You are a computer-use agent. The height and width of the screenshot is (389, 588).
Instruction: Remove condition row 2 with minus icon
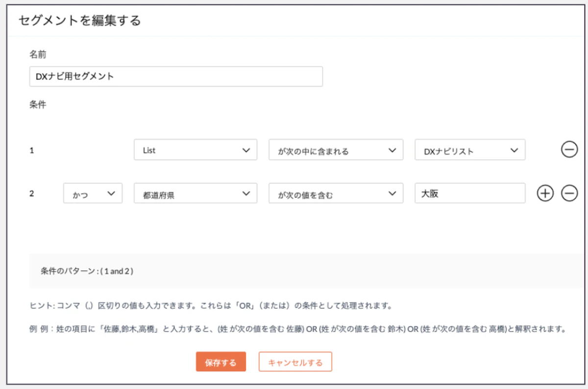[569, 193]
